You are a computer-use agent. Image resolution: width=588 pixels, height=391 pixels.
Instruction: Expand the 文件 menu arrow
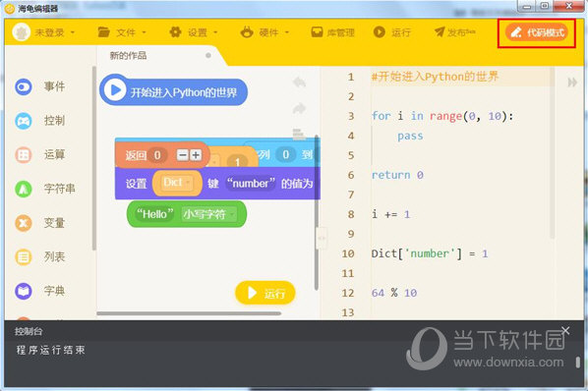pyautogui.click(x=144, y=32)
